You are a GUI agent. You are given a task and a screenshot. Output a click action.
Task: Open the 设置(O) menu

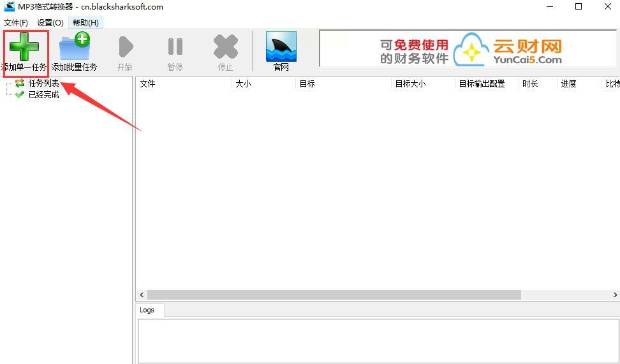(50, 23)
